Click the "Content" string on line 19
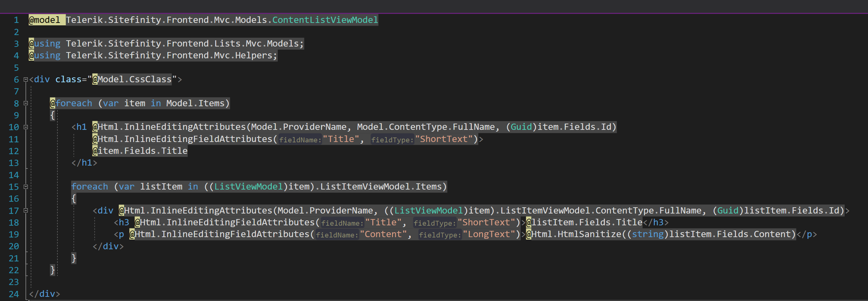 [383, 234]
